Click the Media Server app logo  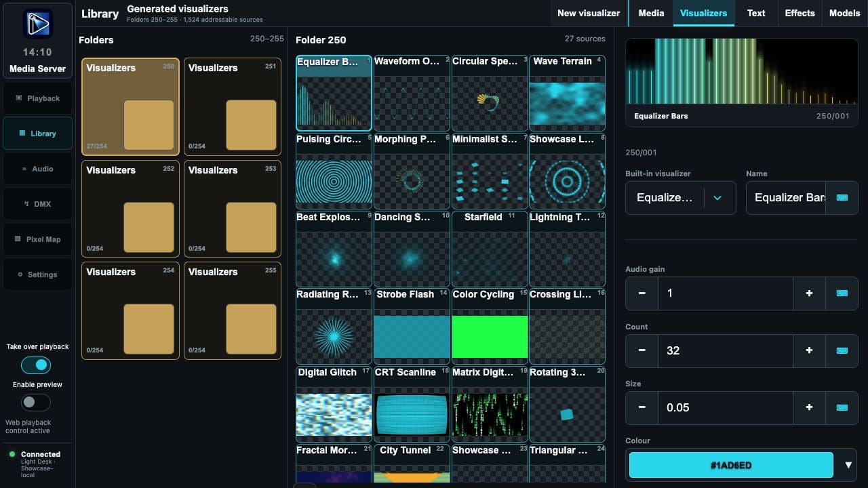(37, 24)
